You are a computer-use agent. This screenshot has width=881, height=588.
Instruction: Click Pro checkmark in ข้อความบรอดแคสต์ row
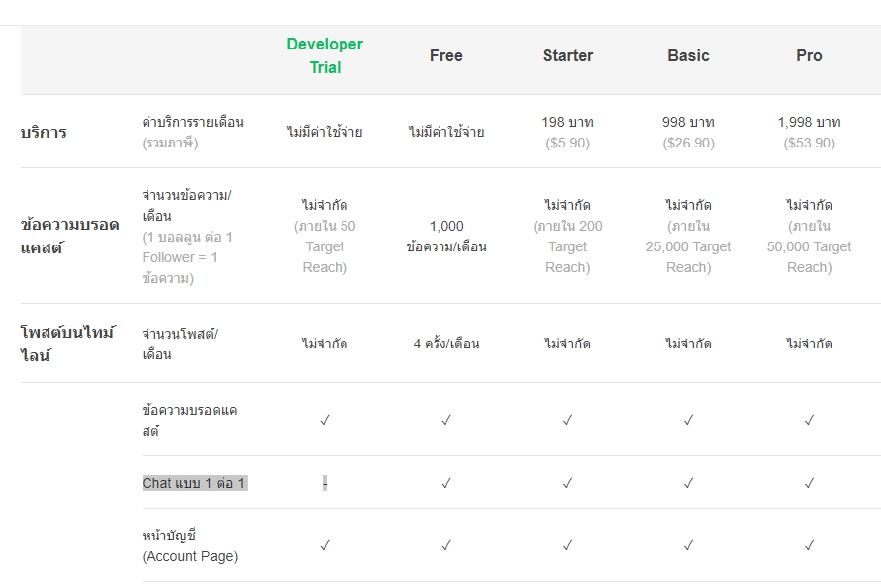pos(809,420)
